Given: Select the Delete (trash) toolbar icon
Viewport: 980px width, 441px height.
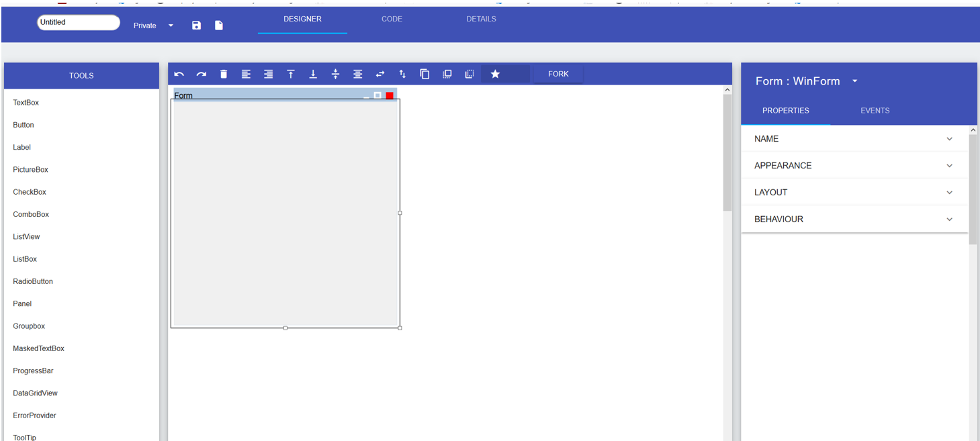Looking at the screenshot, I should [x=223, y=74].
